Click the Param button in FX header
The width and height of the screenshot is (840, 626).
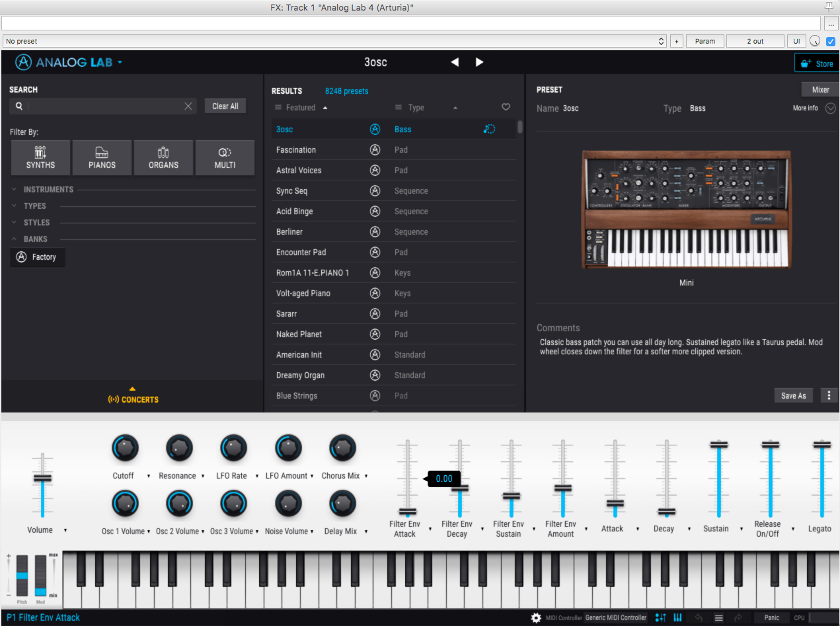[x=705, y=41]
